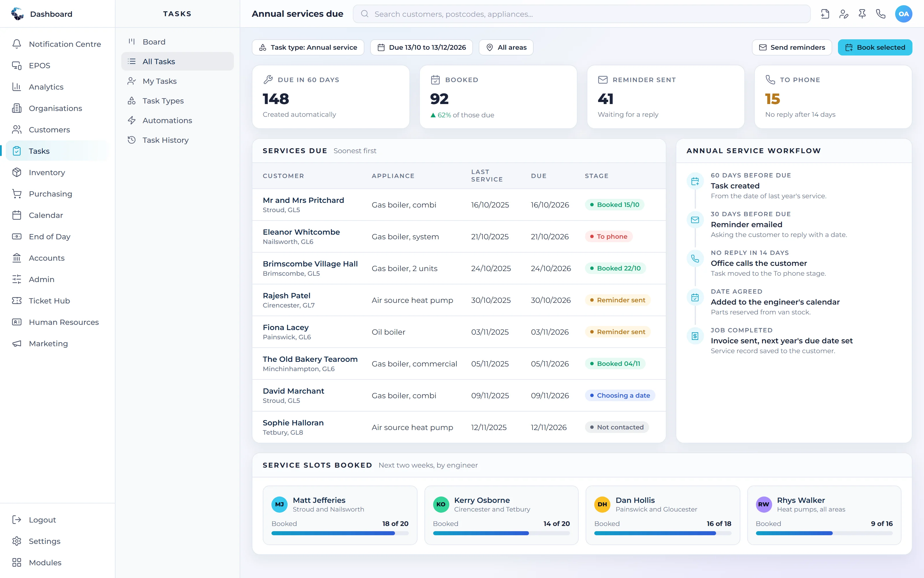Open the Notification Centre bell icon
This screenshot has width=924, height=578.
(17, 44)
